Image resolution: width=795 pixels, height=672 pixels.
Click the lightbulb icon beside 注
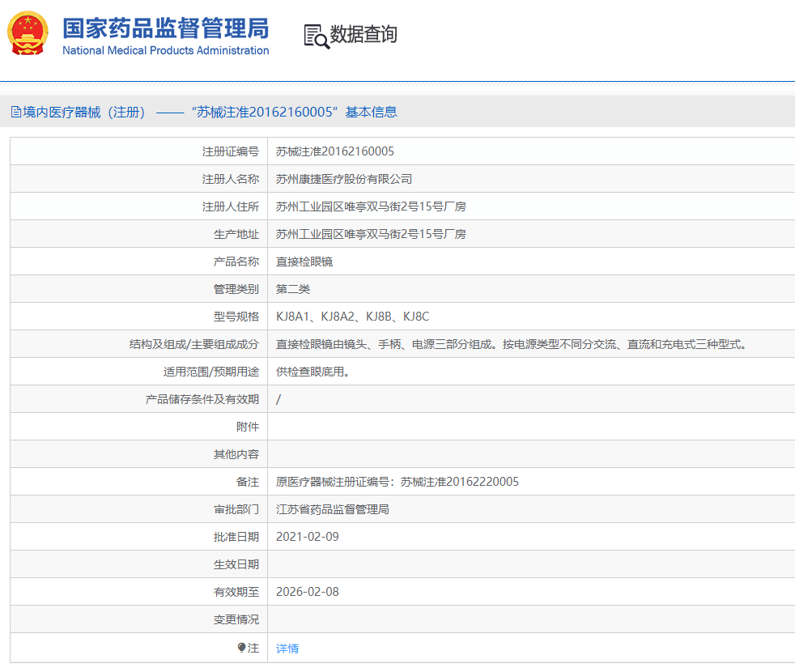tap(241, 648)
